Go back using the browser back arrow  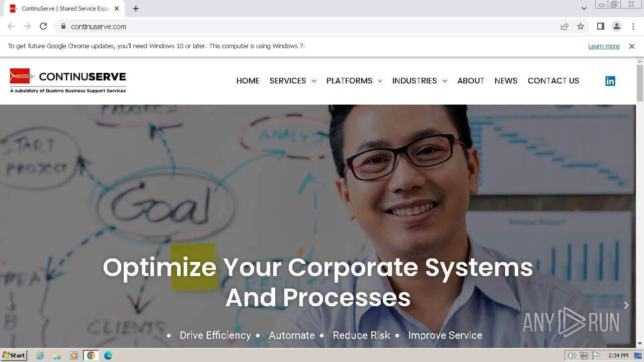point(11,26)
